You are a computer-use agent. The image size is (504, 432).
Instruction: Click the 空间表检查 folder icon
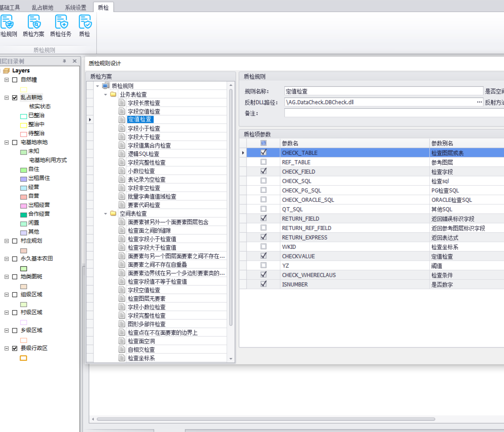(x=113, y=213)
